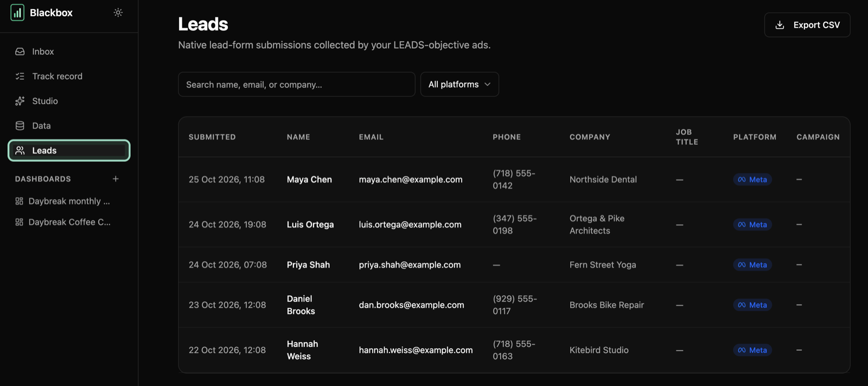Click the Job Title column header
Screen dimensions: 868x386
pos(687,137)
